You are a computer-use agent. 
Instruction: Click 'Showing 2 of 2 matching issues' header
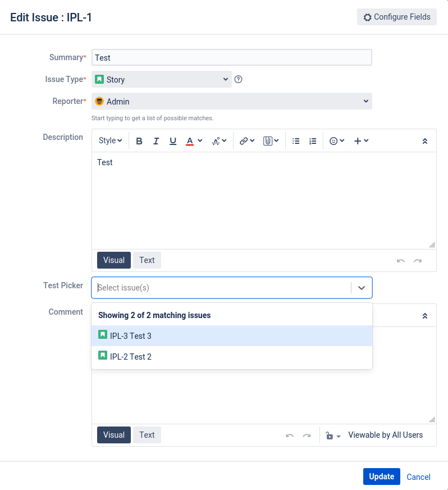click(x=154, y=315)
